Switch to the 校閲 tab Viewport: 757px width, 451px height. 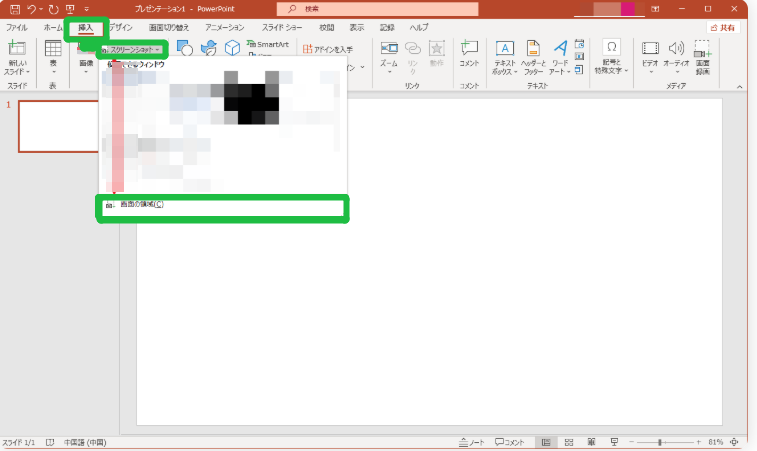coord(326,28)
